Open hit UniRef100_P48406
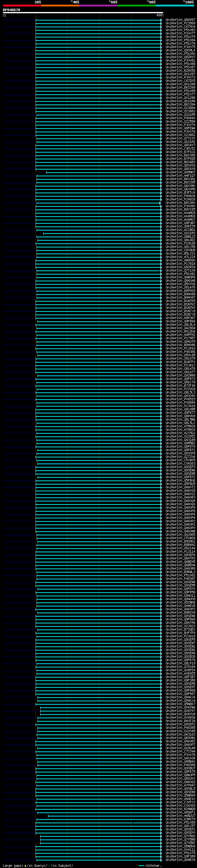The height and width of the screenshot is (868, 197). [180, 196]
